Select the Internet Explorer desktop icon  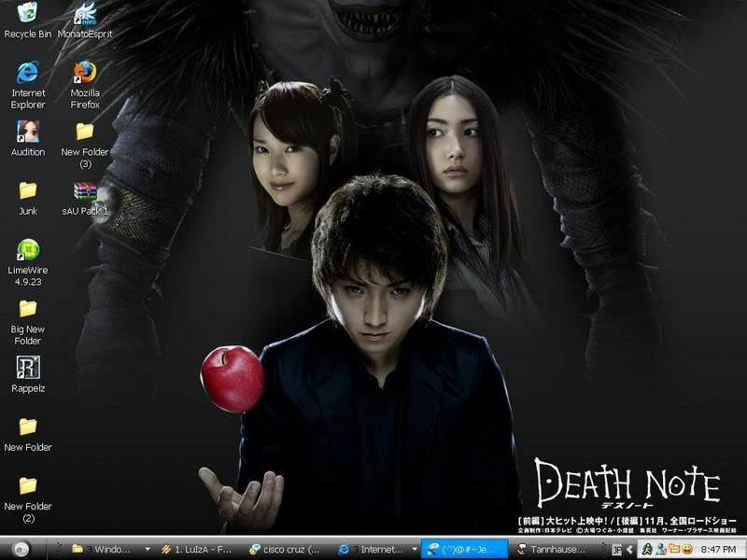28,85
